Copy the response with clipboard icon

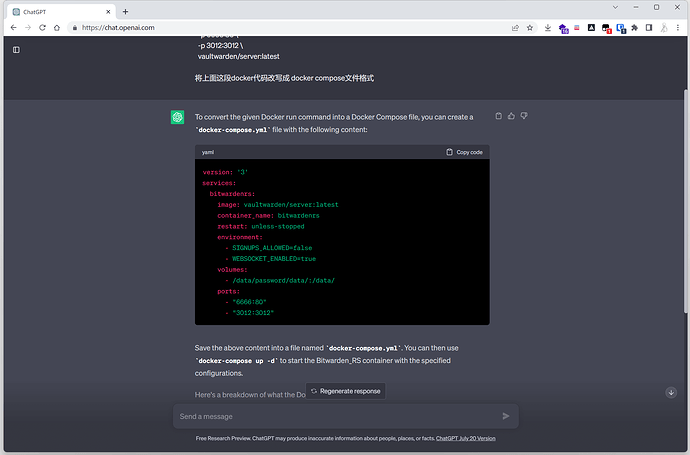tap(499, 116)
